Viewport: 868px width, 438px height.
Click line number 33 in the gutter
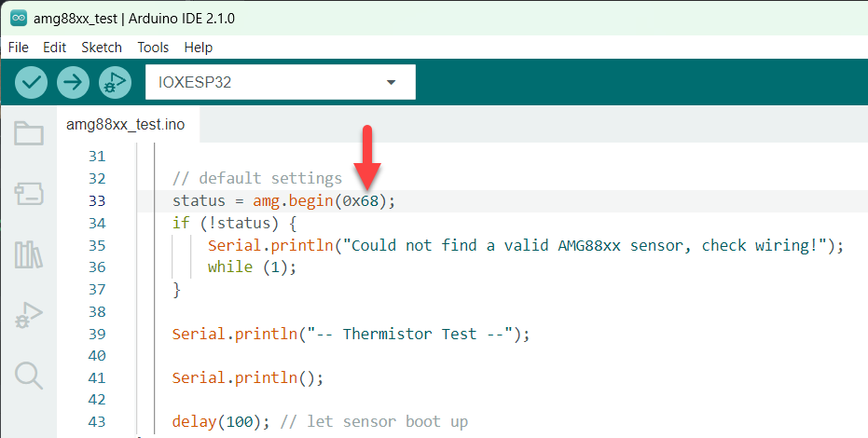pos(97,200)
